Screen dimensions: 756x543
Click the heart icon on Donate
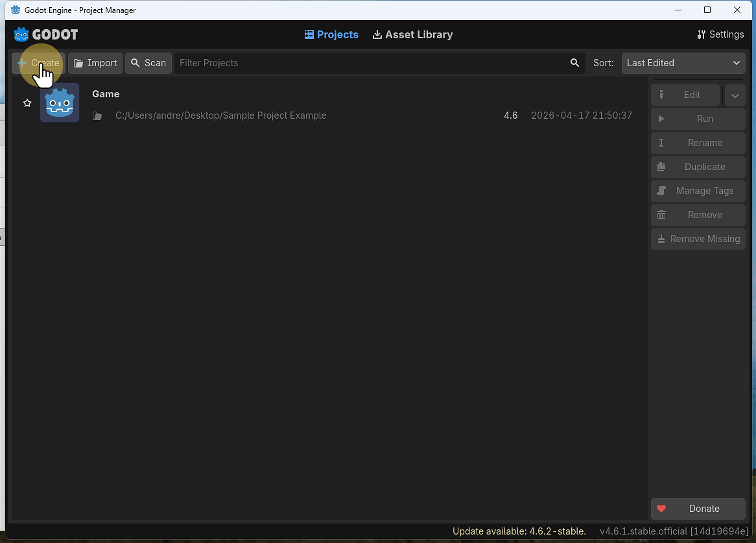tap(661, 509)
